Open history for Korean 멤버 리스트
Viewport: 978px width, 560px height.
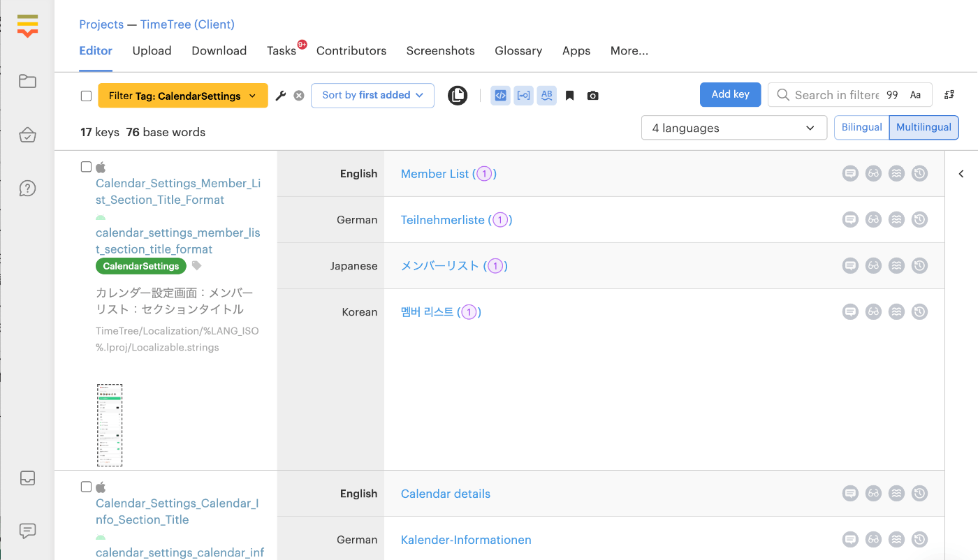point(920,312)
